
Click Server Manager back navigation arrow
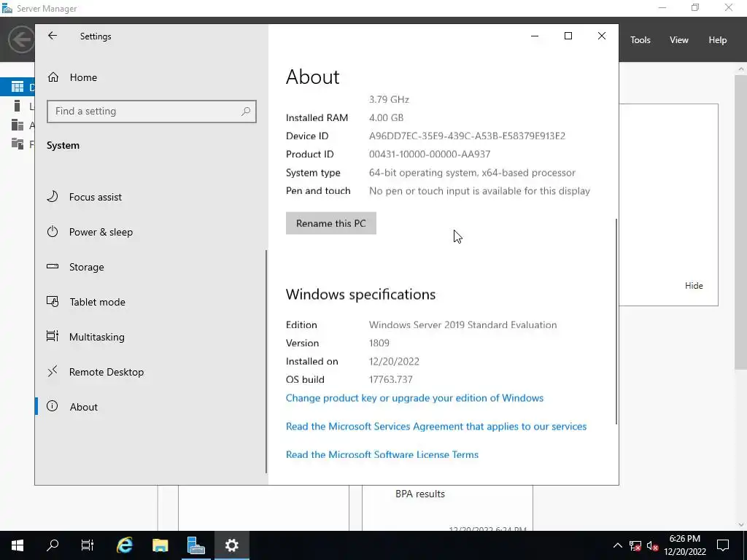[21, 39]
